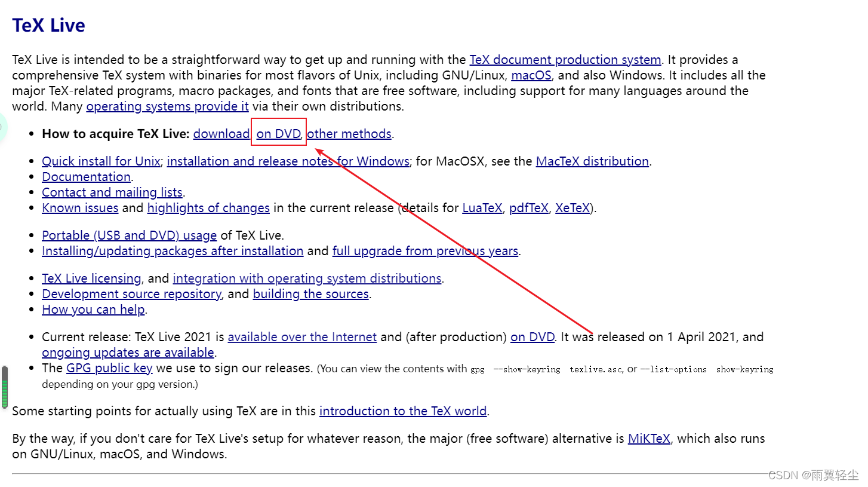Open introduction to the TeX world link
Image resolution: width=868 pixels, height=487 pixels.
(x=404, y=411)
